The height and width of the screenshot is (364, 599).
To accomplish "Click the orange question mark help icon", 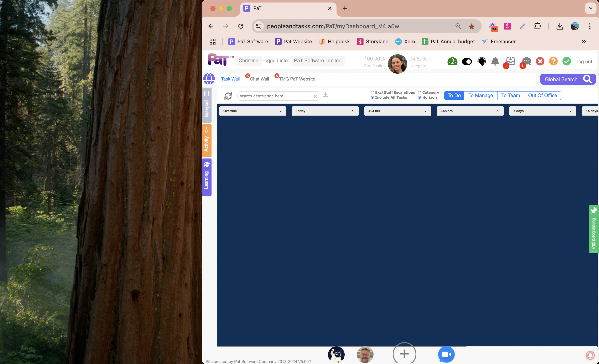I will coord(553,61).
